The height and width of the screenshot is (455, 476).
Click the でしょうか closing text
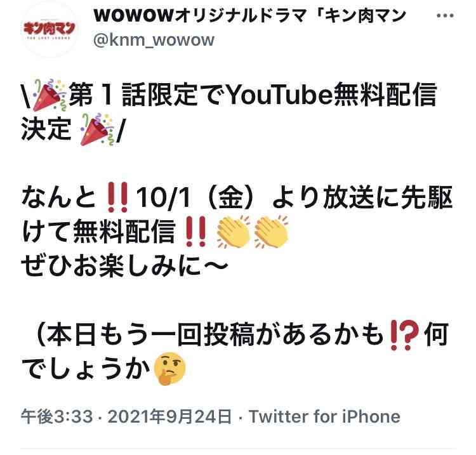tap(86, 369)
